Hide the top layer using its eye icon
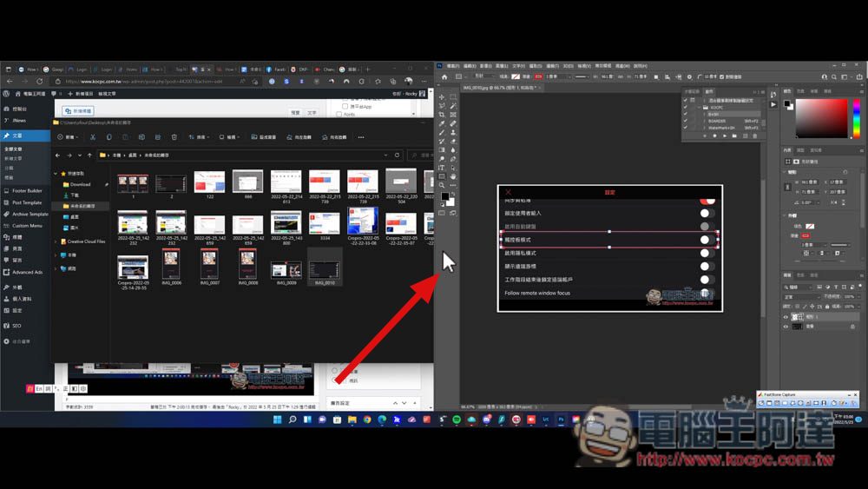 pyautogui.click(x=787, y=317)
